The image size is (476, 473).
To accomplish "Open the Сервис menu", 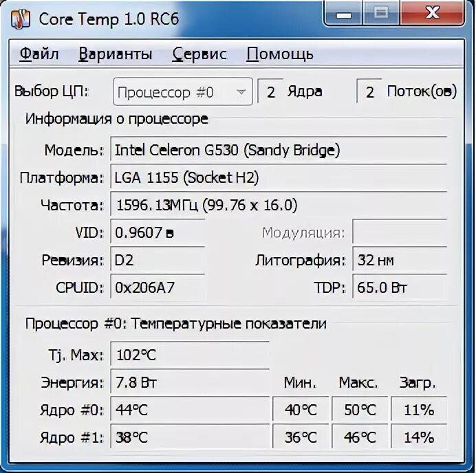I will pyautogui.click(x=199, y=54).
